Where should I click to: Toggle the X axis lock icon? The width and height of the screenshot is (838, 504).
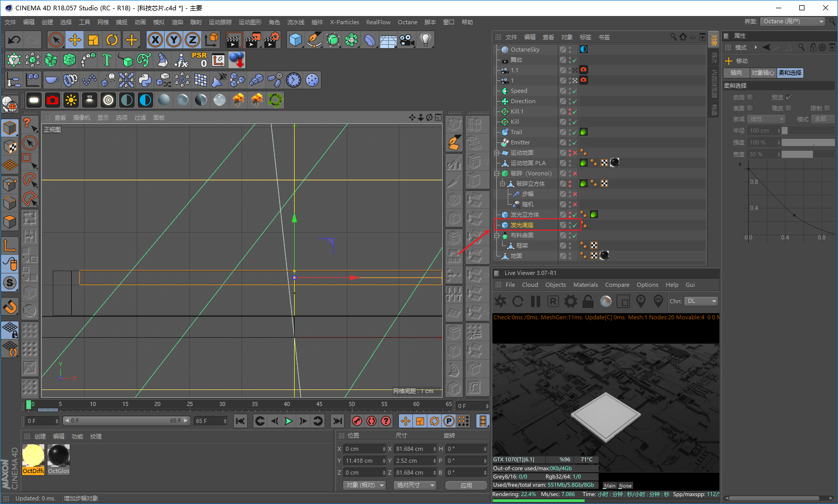point(155,40)
